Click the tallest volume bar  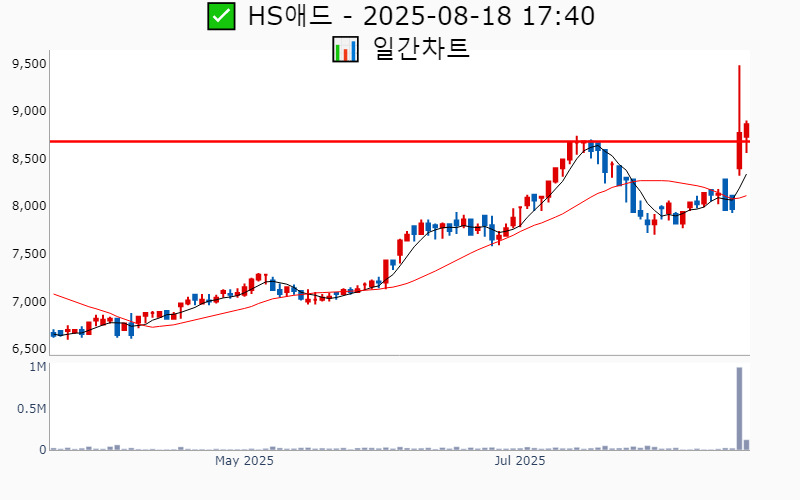739,409
